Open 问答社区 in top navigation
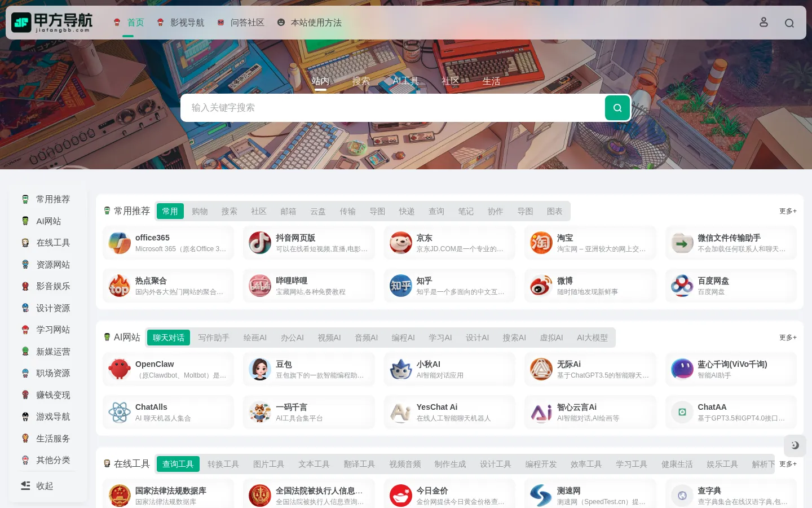The height and width of the screenshot is (508, 812). tap(241, 23)
